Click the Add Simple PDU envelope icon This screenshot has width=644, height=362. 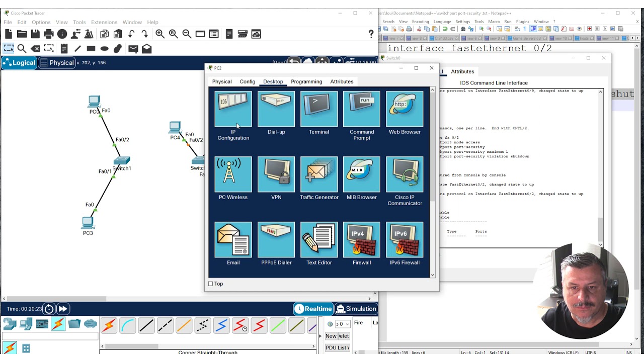tap(133, 49)
